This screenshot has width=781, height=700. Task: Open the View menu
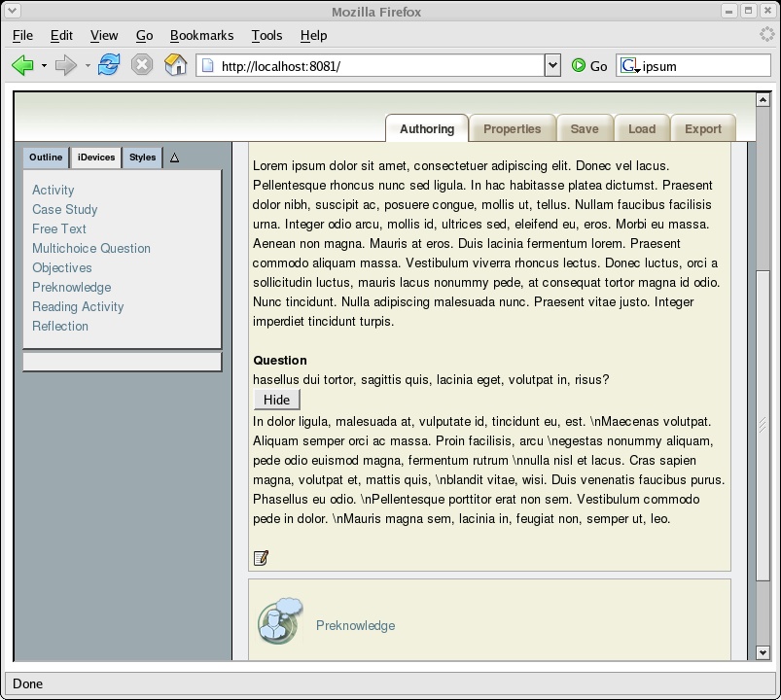[104, 35]
